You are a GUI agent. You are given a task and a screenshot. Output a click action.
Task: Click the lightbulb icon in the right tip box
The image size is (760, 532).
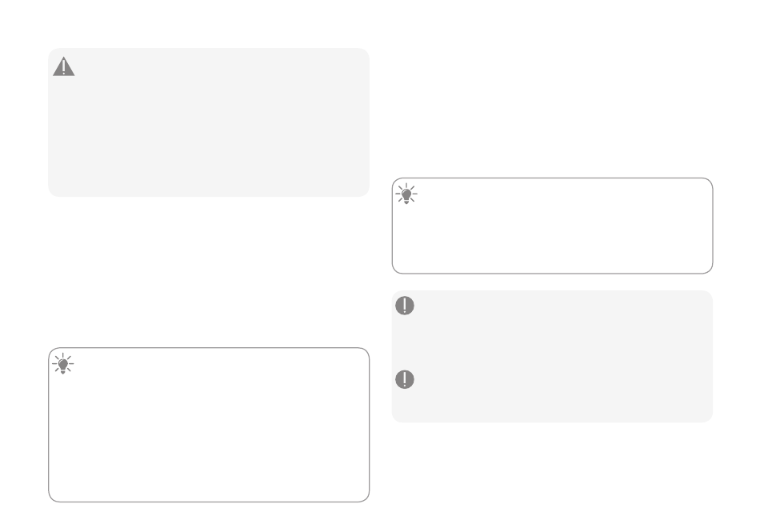click(406, 194)
